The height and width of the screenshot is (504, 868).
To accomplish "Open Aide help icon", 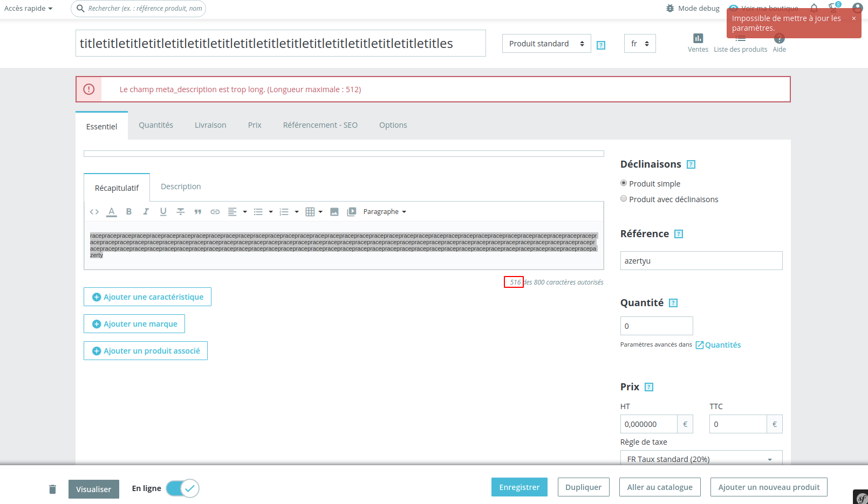I will pos(779,38).
